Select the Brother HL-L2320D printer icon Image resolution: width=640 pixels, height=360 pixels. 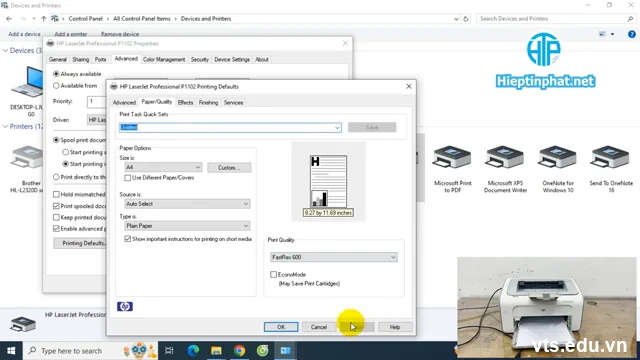pyautogui.click(x=28, y=158)
